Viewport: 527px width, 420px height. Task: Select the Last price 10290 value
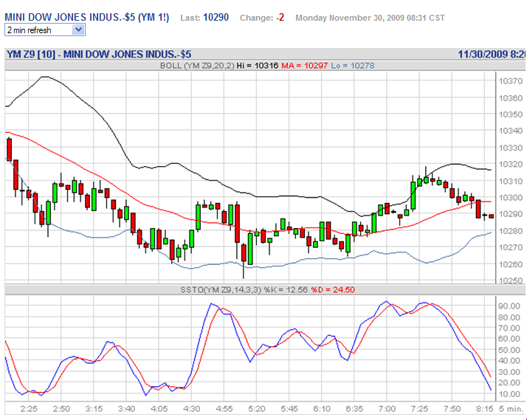pos(216,18)
